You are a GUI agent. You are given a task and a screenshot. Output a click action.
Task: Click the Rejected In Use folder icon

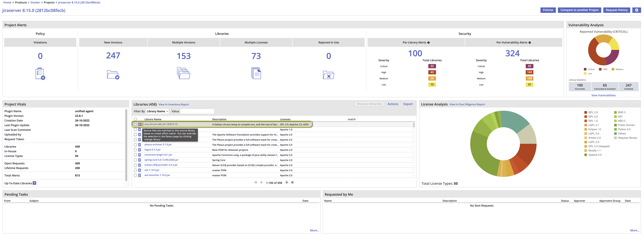pyautogui.click(x=329, y=75)
